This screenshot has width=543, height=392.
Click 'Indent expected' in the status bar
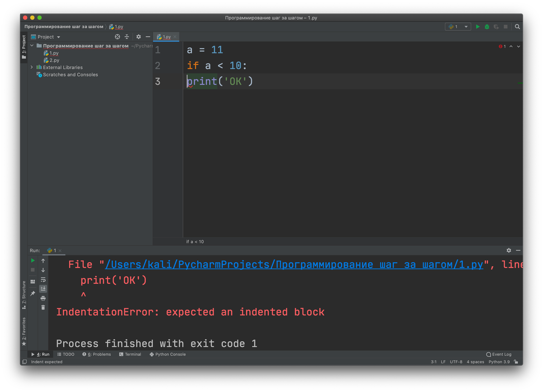(47, 362)
